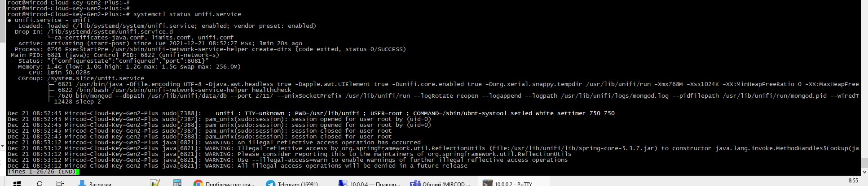This screenshot has width=868, height=186.
Task: Click the 'lines 1-26/26 (END)' pager status
Action: click(41, 172)
